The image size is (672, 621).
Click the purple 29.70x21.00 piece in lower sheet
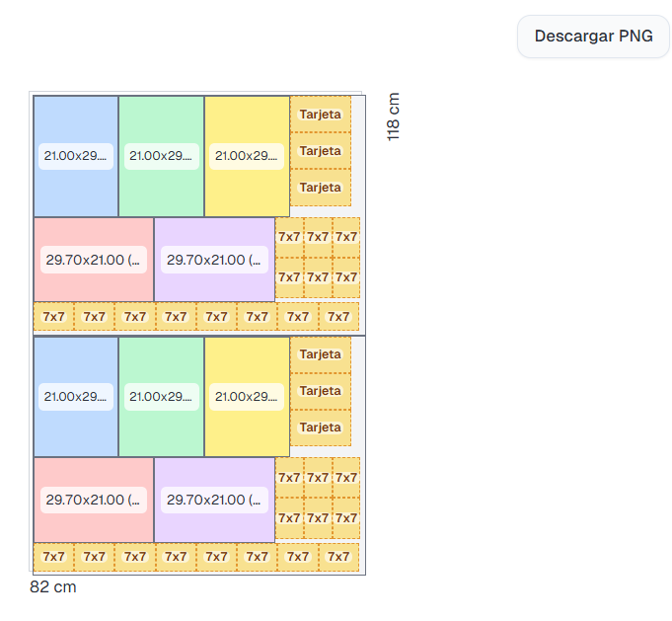(214, 500)
